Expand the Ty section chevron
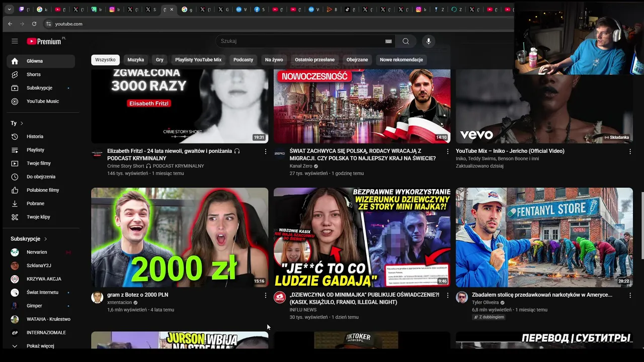The height and width of the screenshot is (362, 644). pos(22,123)
